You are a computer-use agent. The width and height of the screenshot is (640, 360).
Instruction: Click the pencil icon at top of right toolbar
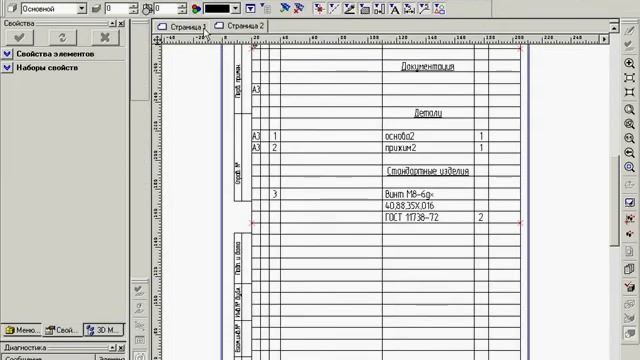[x=629, y=30]
